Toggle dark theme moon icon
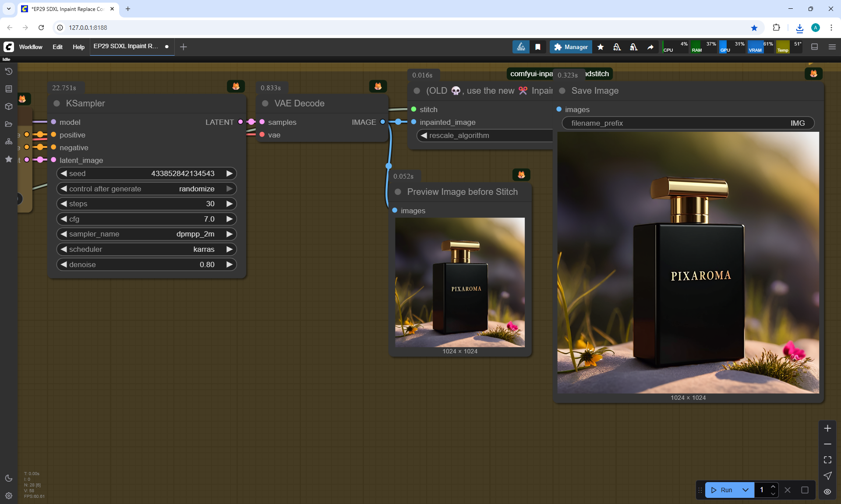This screenshot has height=504, width=841. [8, 478]
